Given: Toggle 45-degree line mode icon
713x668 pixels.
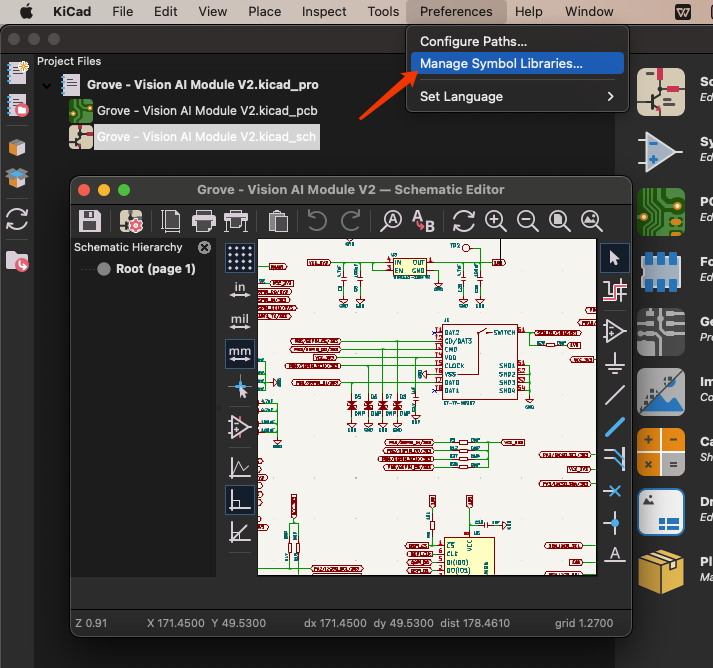Looking at the screenshot, I should (x=240, y=532).
